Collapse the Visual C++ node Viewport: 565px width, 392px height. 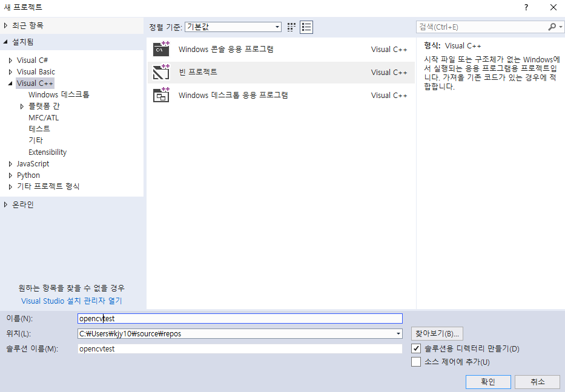tap(10, 83)
